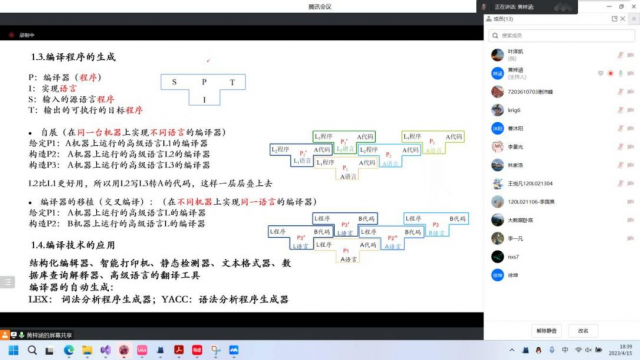Open Microsoft Edge from the taskbar
640x360 pixels.
tap(69, 350)
